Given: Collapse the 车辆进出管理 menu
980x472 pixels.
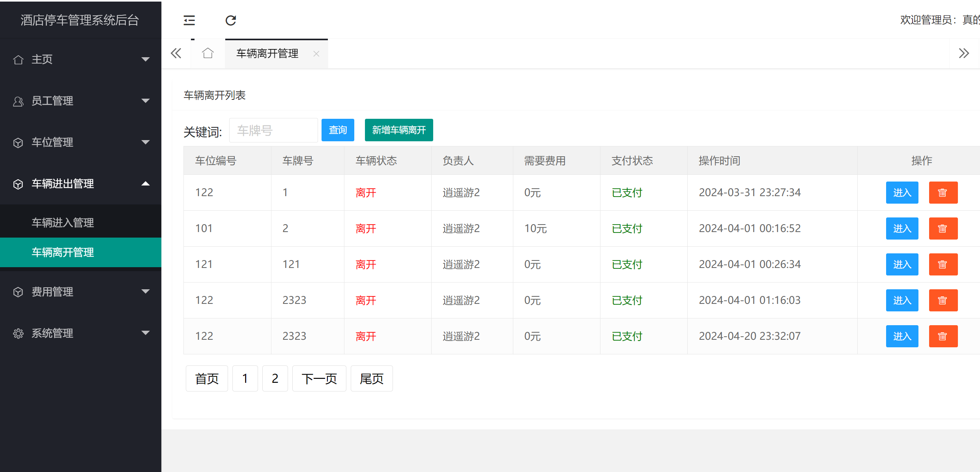Looking at the screenshot, I should (80, 184).
